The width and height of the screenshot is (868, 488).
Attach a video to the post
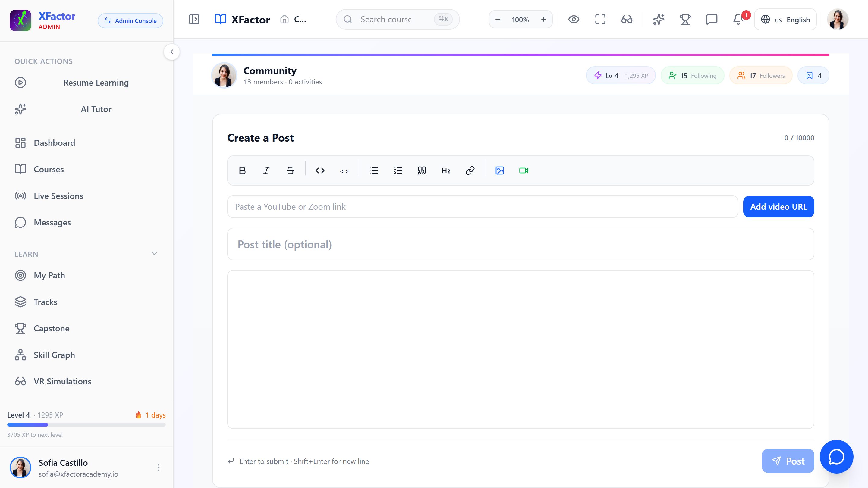coord(524,170)
